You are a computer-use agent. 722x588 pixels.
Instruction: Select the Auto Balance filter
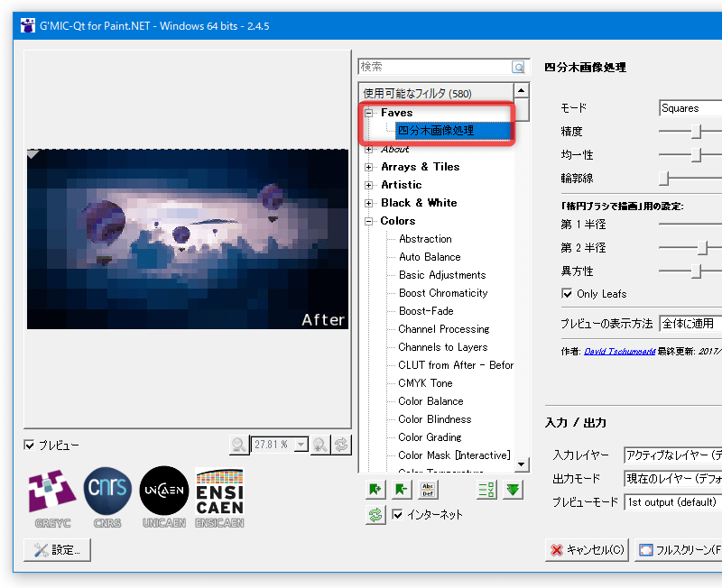[x=430, y=257]
